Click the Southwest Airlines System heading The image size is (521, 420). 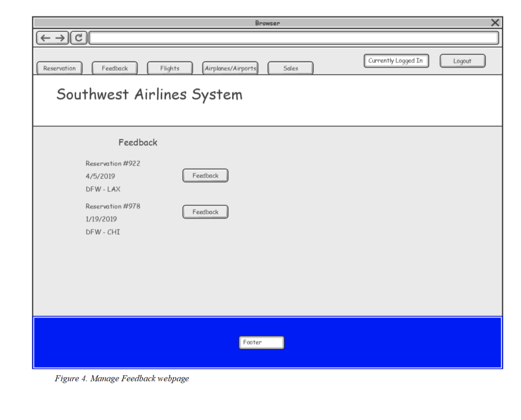[149, 94]
